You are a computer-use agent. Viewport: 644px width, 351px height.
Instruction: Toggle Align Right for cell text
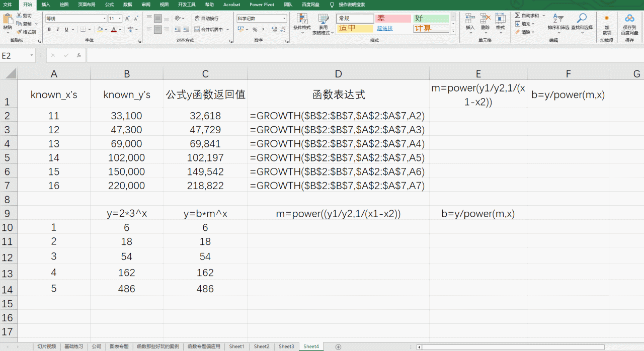[167, 30]
